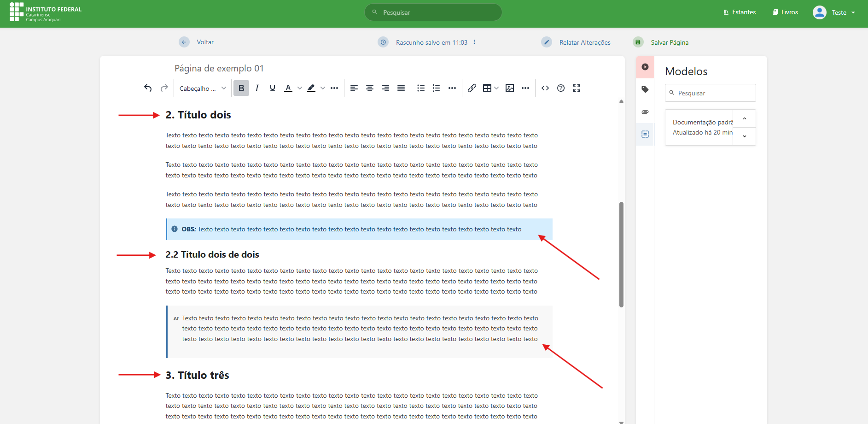Open the tags panel in the sidebar
The image size is (868, 424).
coord(645,89)
